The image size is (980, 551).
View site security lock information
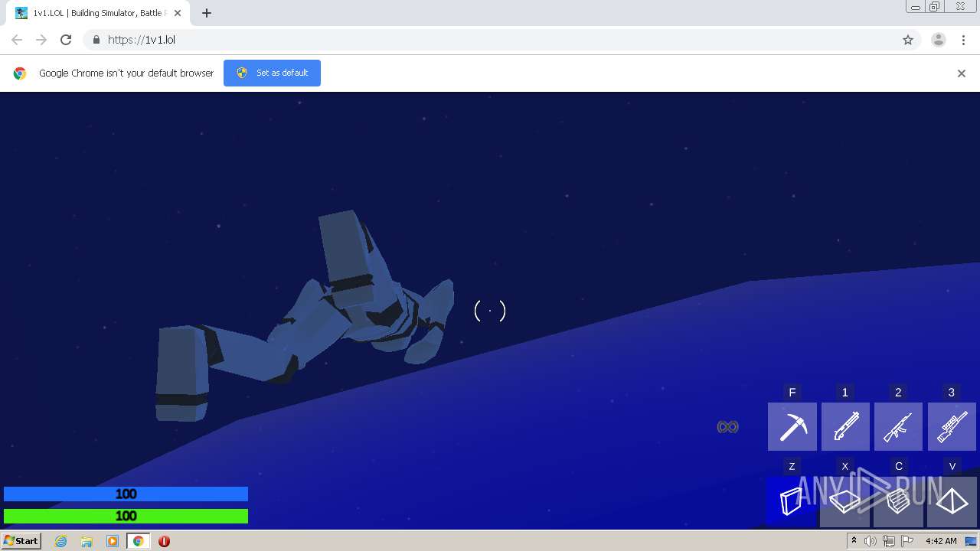(x=96, y=40)
